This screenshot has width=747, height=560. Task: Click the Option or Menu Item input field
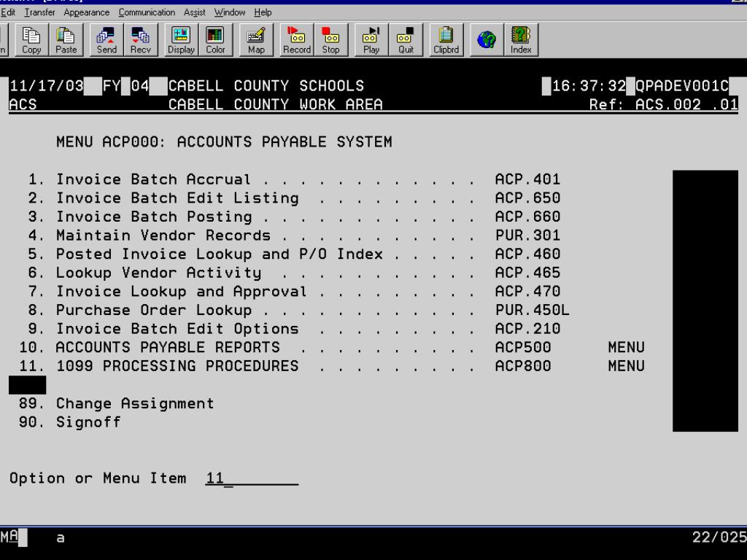pos(252,478)
